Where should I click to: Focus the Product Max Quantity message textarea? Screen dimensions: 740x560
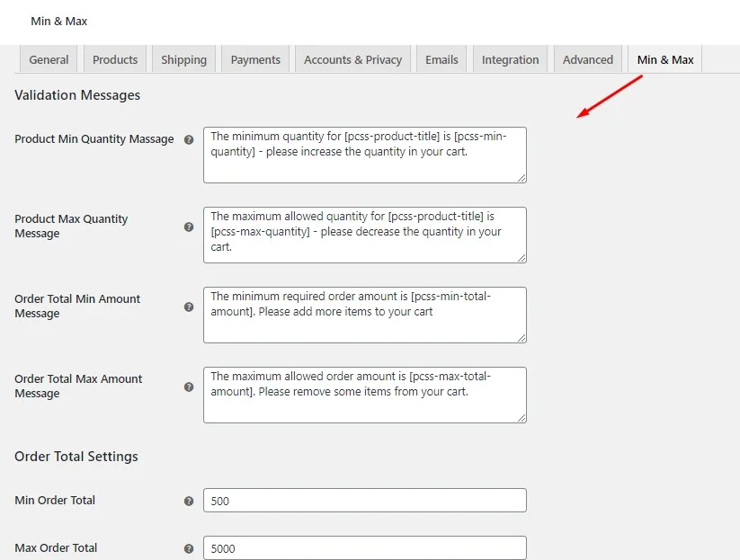tap(364, 235)
